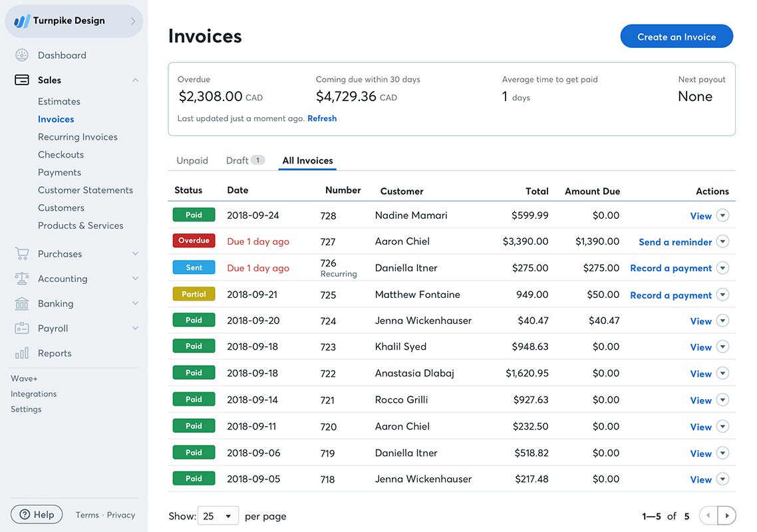The image size is (757, 532).
Task: Expand the Banking section in sidebar
Action: pos(136,303)
